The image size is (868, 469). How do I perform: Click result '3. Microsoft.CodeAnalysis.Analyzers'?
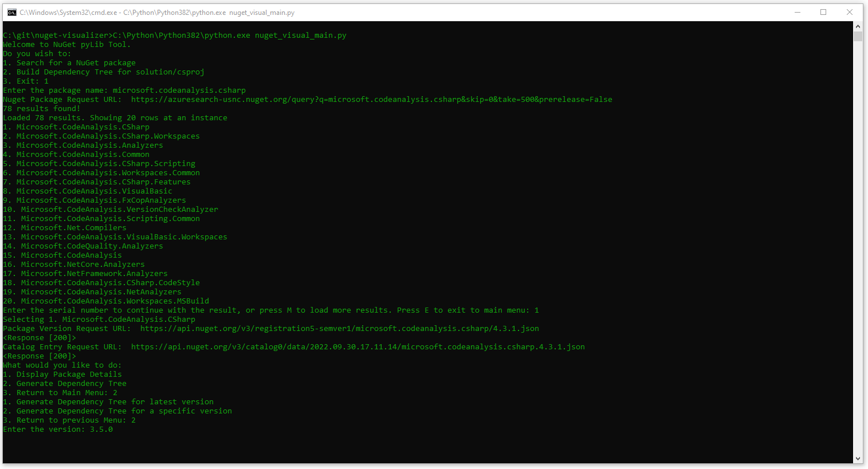click(83, 145)
